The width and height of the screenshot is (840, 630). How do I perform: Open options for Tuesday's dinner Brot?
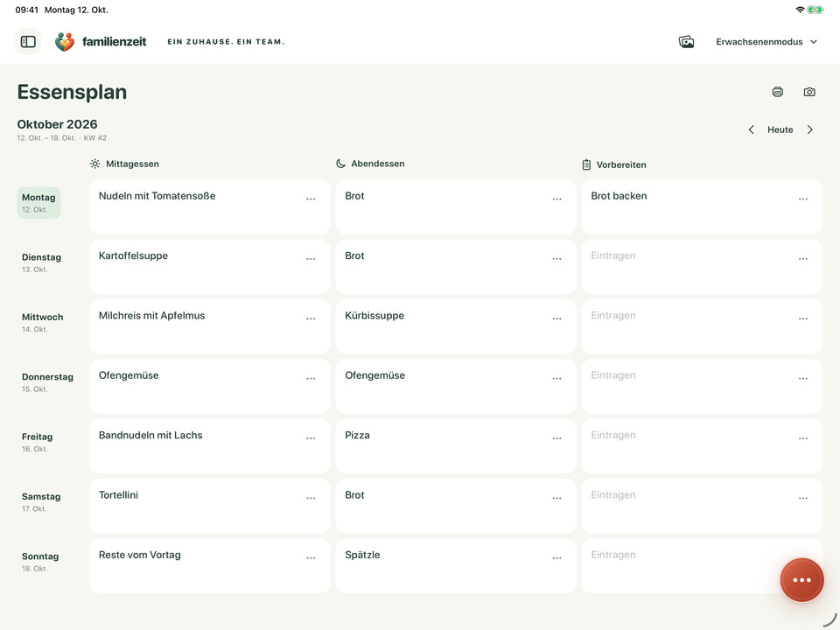click(x=557, y=259)
